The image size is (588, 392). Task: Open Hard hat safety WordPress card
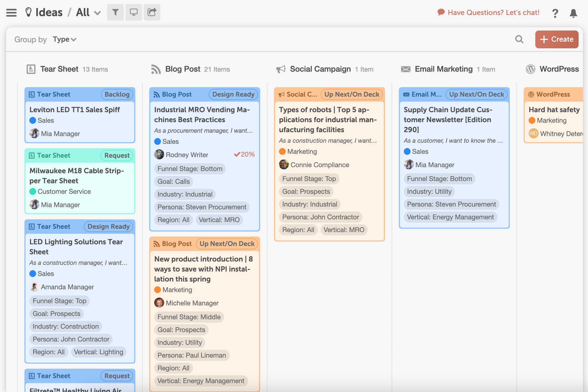(554, 110)
